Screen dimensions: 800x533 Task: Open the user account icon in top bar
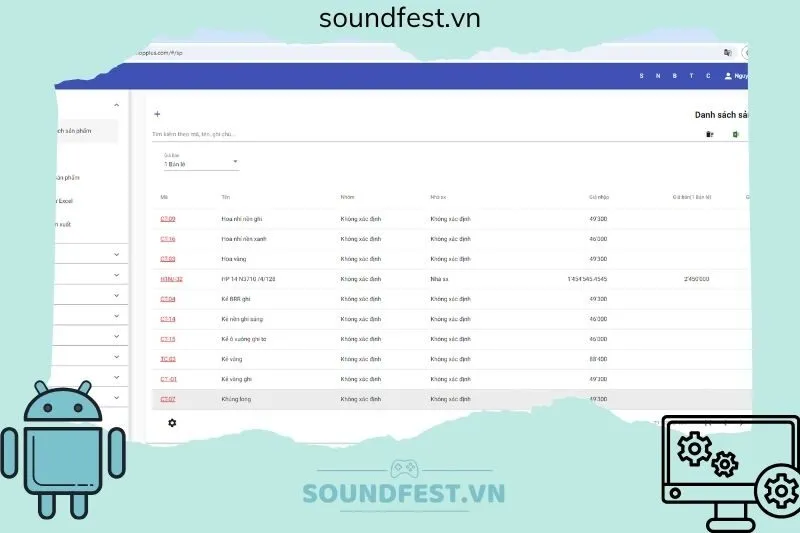click(728, 75)
